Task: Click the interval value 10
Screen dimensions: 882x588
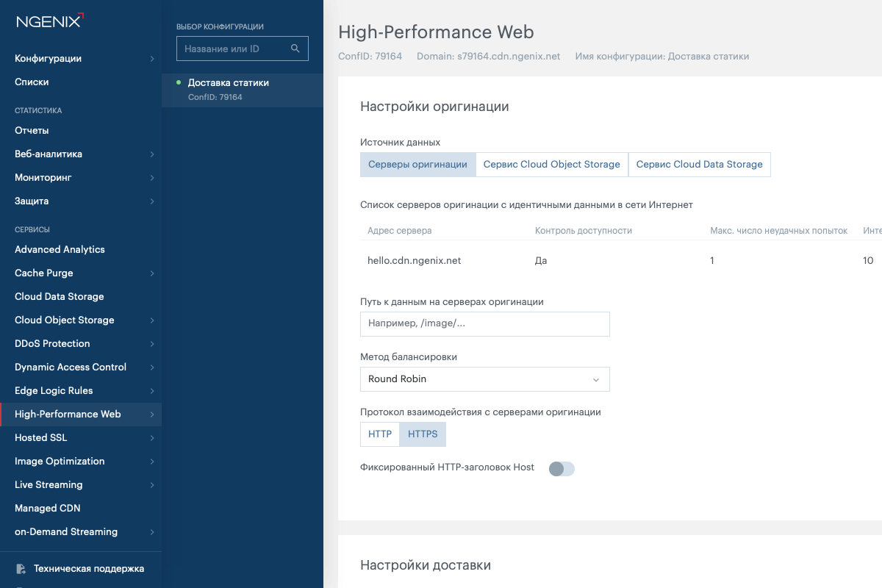Action: 868,261
